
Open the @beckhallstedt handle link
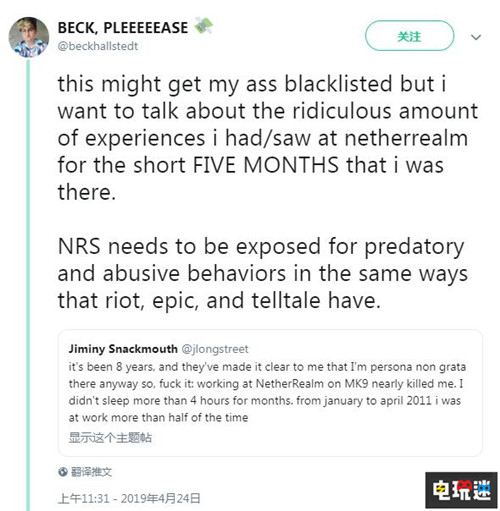pos(98,46)
